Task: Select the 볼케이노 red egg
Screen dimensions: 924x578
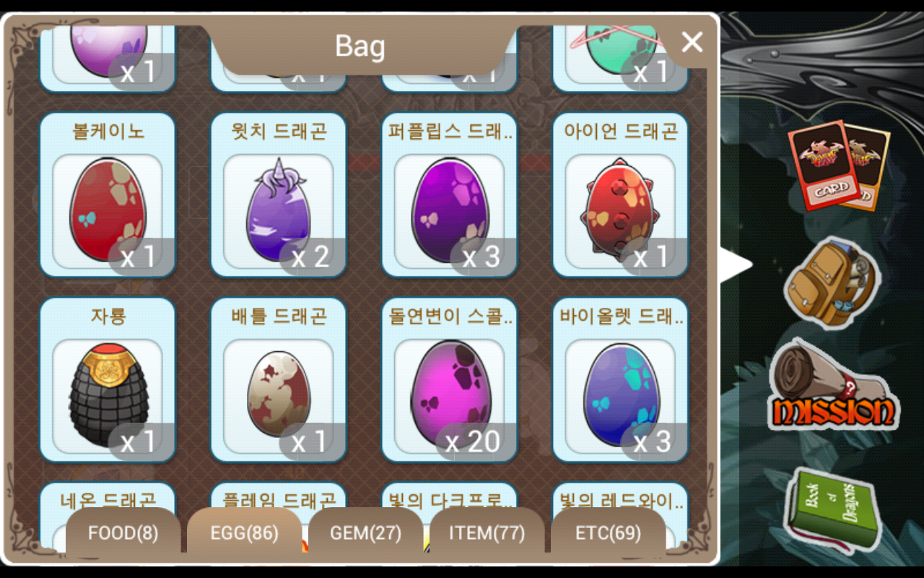Action: 108,195
